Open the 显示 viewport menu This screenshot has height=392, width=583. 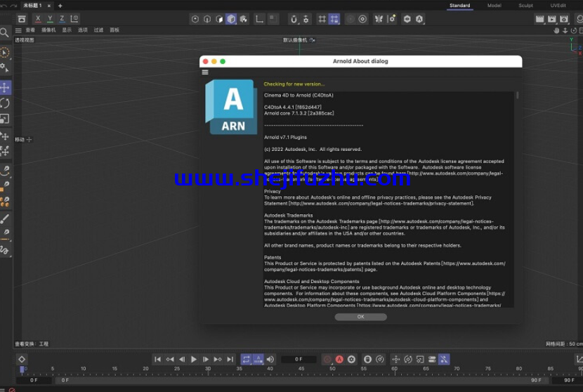coord(67,30)
